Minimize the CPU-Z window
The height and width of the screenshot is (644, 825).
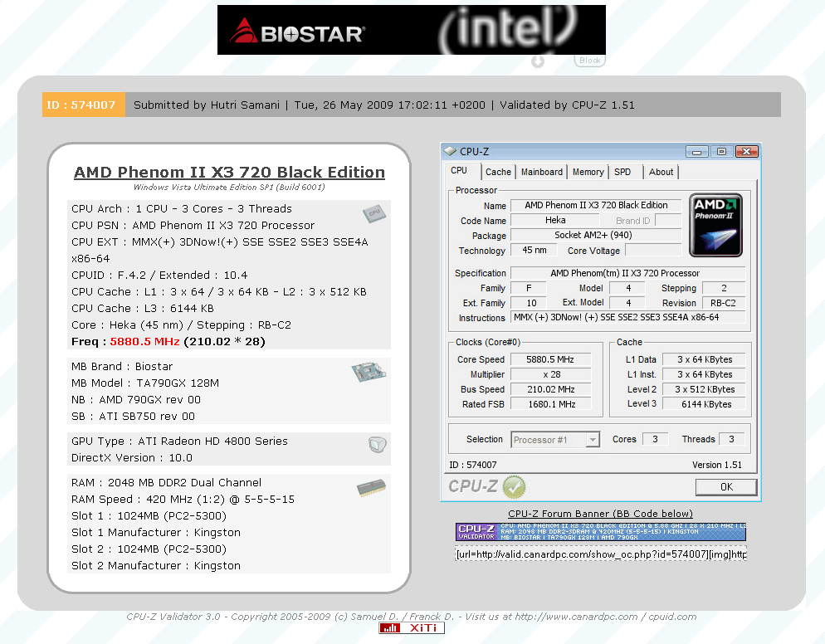pyautogui.click(x=696, y=152)
